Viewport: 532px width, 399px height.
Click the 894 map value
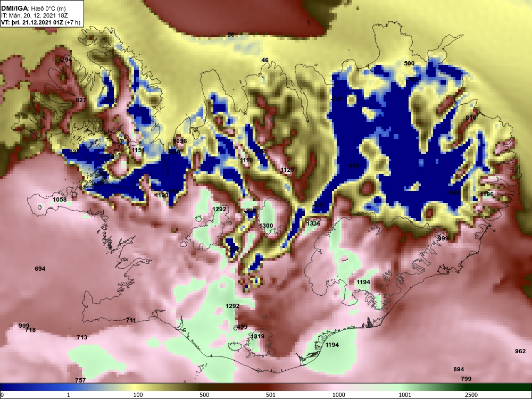click(459, 369)
